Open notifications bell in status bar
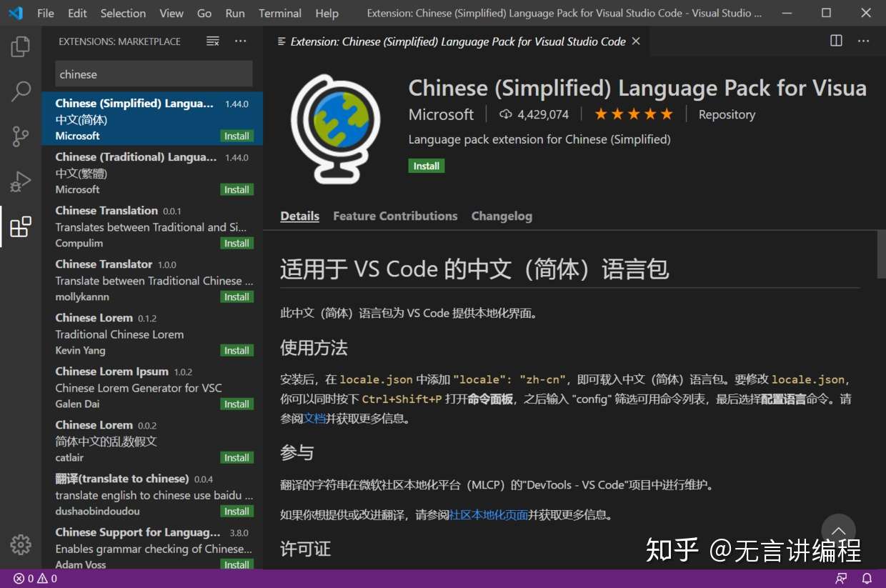The height and width of the screenshot is (588, 886). (x=867, y=579)
